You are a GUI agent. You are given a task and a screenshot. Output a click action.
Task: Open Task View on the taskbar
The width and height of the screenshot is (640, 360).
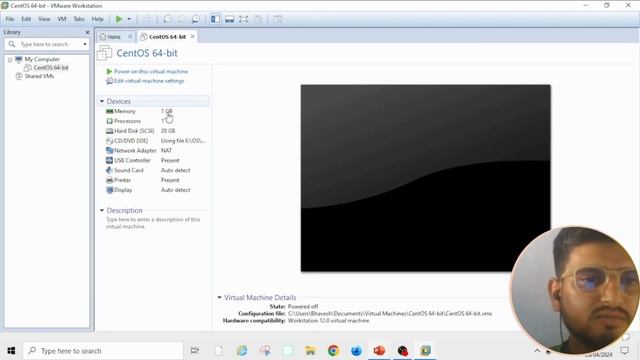[195, 351]
